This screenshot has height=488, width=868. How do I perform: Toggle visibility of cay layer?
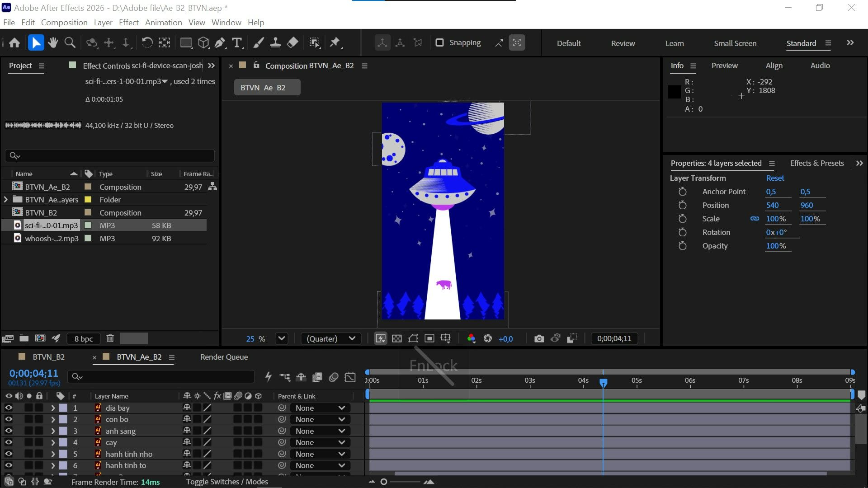click(8, 442)
